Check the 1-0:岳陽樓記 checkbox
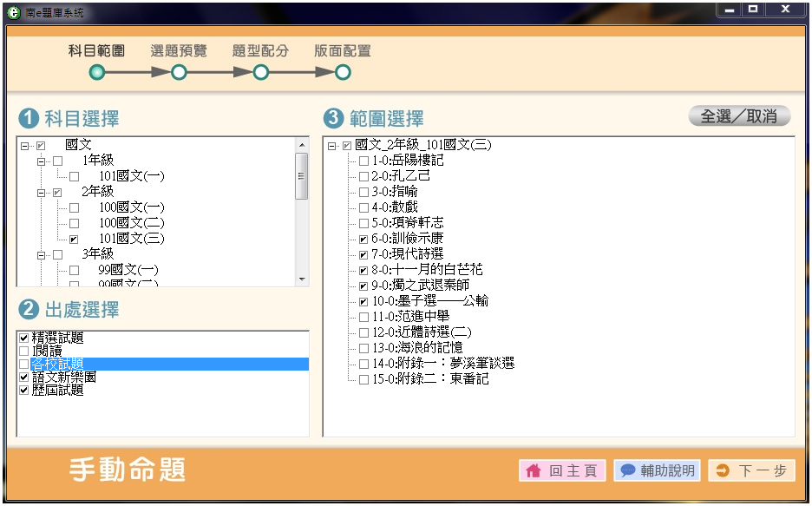 [363, 161]
